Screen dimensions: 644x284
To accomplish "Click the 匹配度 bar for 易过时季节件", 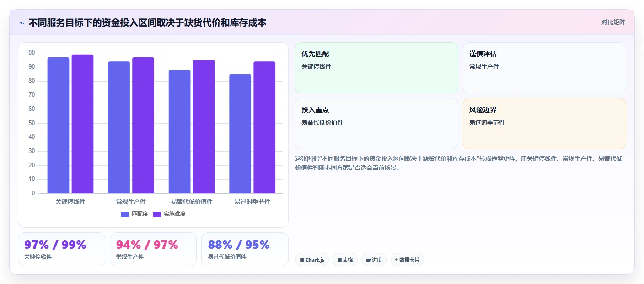I will (x=240, y=134).
